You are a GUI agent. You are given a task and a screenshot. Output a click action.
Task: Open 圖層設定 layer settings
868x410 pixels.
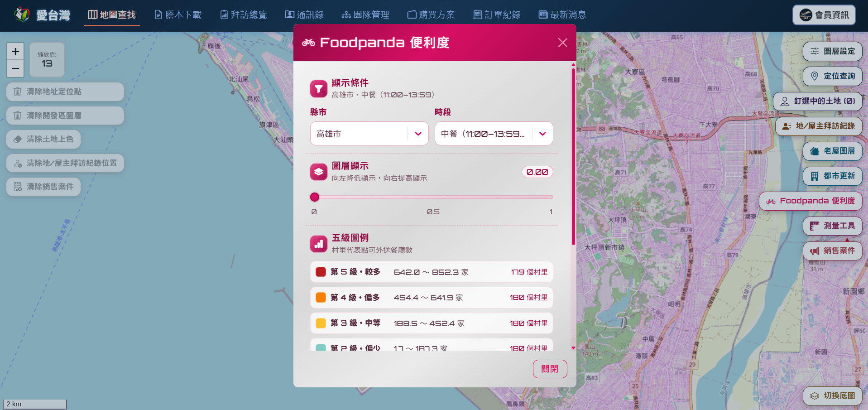point(832,51)
